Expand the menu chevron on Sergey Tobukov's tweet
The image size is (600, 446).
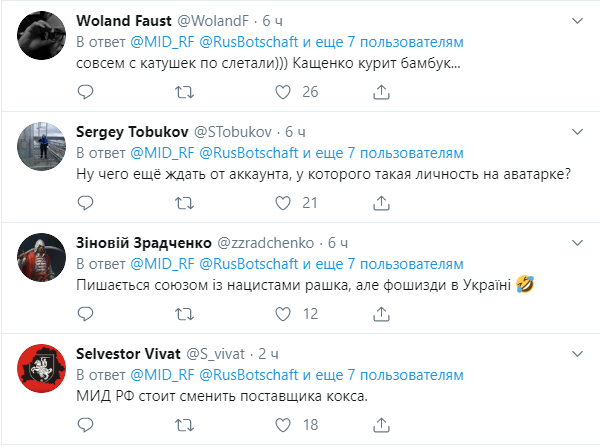(577, 131)
